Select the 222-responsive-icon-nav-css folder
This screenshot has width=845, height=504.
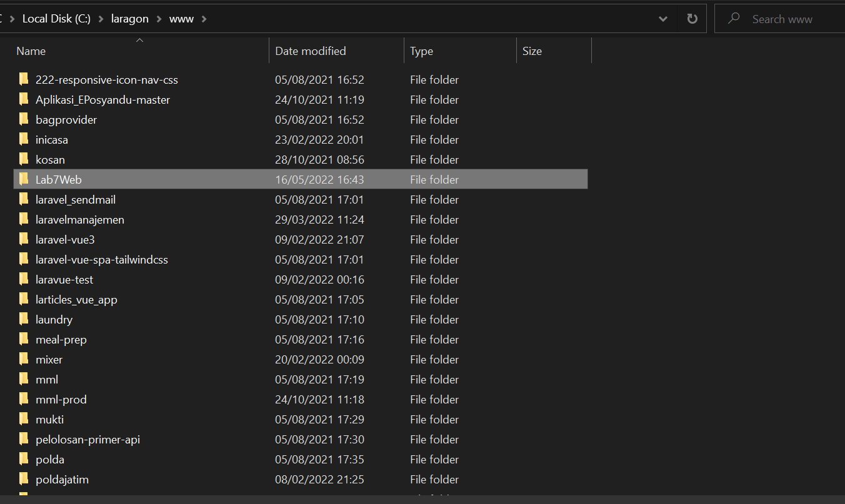pos(106,79)
